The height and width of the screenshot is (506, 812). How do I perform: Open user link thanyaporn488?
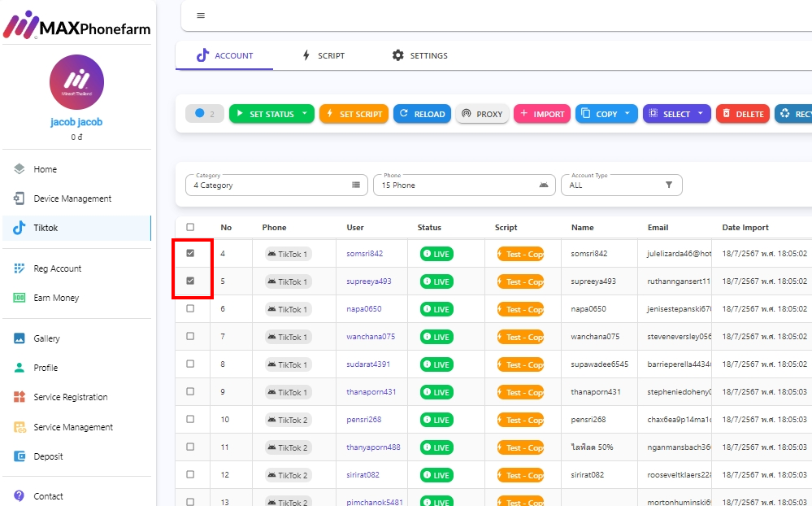(x=373, y=447)
